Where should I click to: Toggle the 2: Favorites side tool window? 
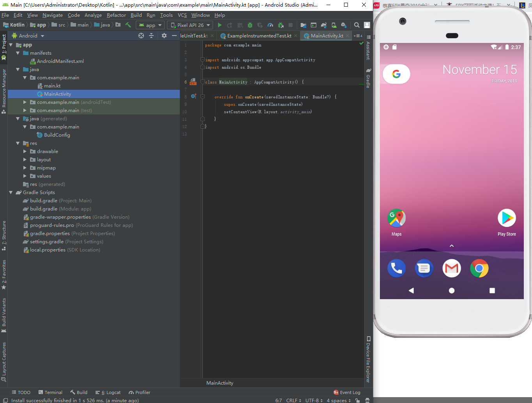click(x=4, y=275)
